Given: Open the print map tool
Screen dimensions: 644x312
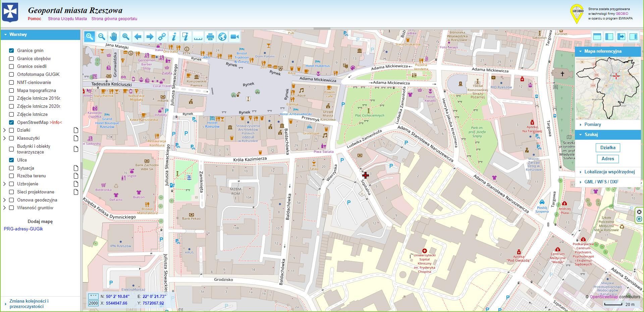Looking at the screenshot, I should (x=210, y=37).
